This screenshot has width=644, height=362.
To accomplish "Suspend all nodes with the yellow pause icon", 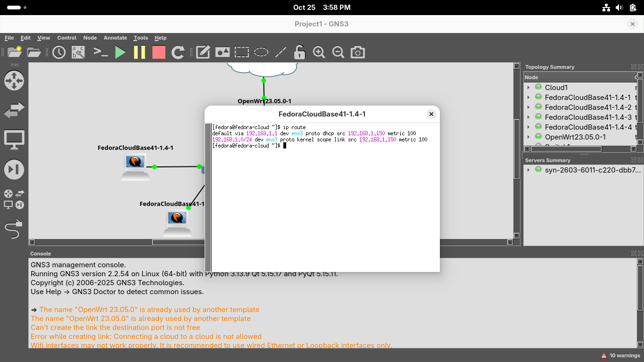I will pyautogui.click(x=140, y=52).
